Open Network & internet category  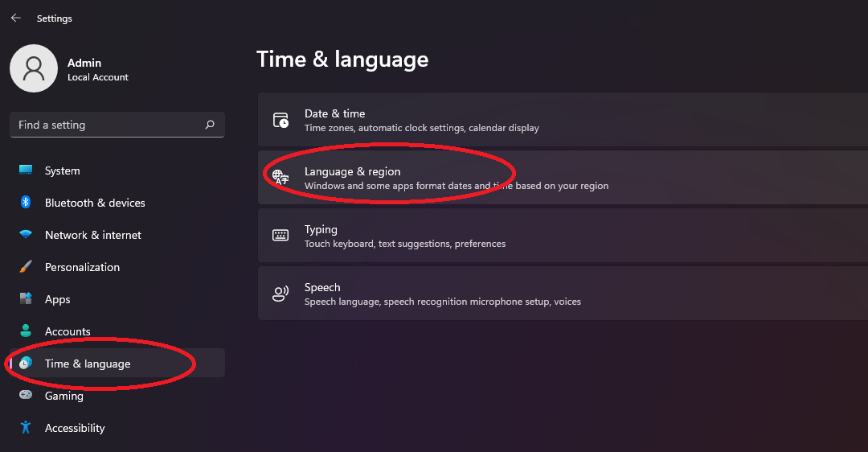point(117,235)
